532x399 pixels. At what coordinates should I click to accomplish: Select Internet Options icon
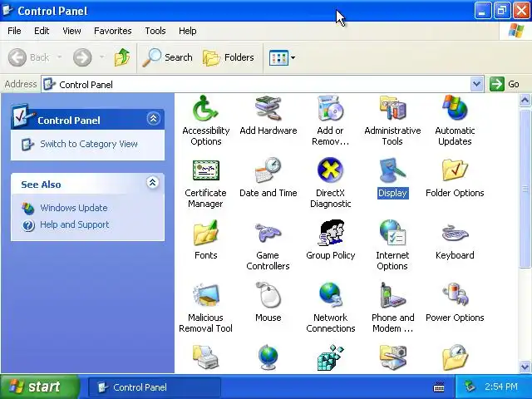pos(392,233)
